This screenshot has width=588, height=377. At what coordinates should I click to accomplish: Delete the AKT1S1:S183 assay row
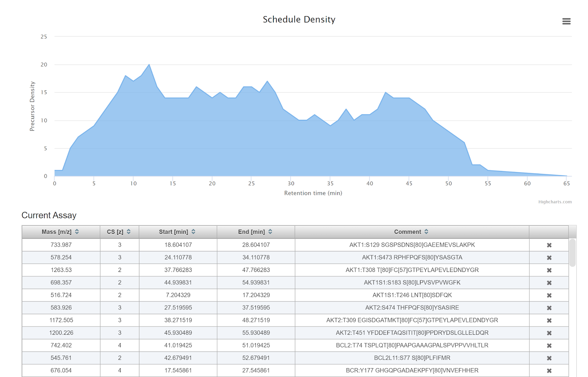pyautogui.click(x=549, y=283)
